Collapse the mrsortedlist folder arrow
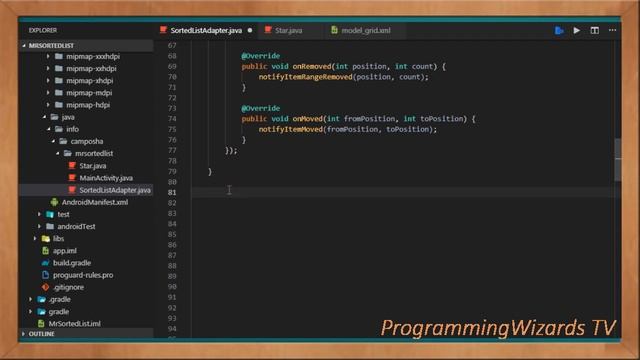This screenshot has height=360, width=640. (x=58, y=153)
